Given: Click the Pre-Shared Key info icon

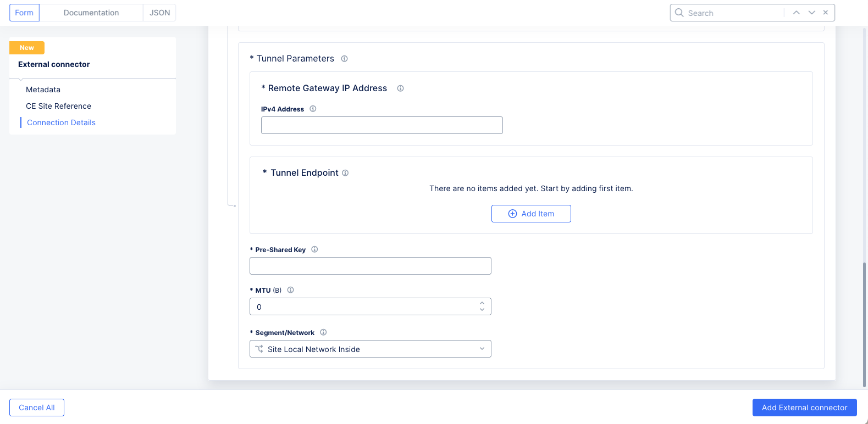Looking at the screenshot, I should pos(314,249).
